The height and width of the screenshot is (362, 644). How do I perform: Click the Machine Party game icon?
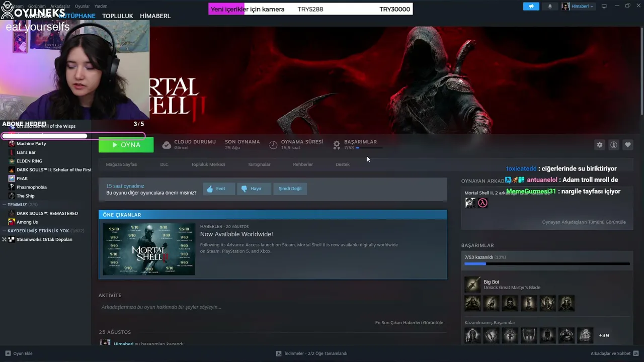tap(12, 144)
